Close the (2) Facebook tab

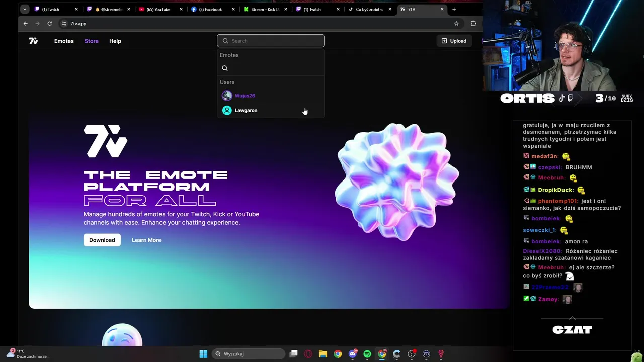[x=233, y=9]
